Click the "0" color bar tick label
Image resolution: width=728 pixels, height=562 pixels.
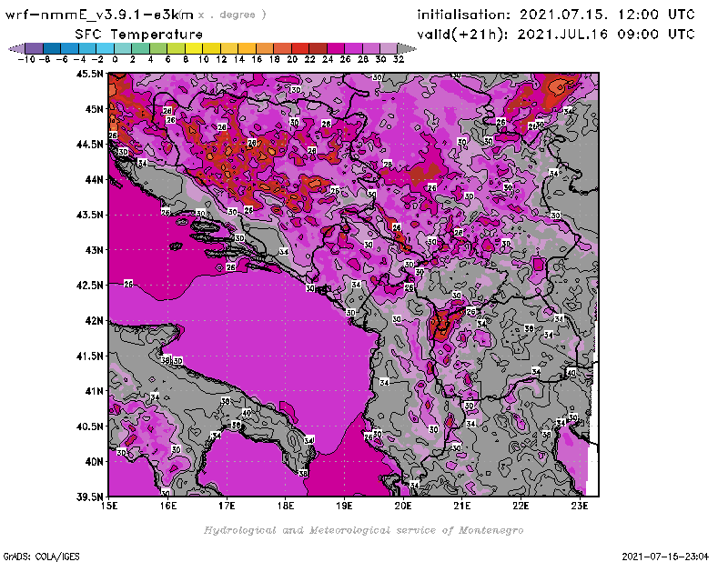pos(115,59)
